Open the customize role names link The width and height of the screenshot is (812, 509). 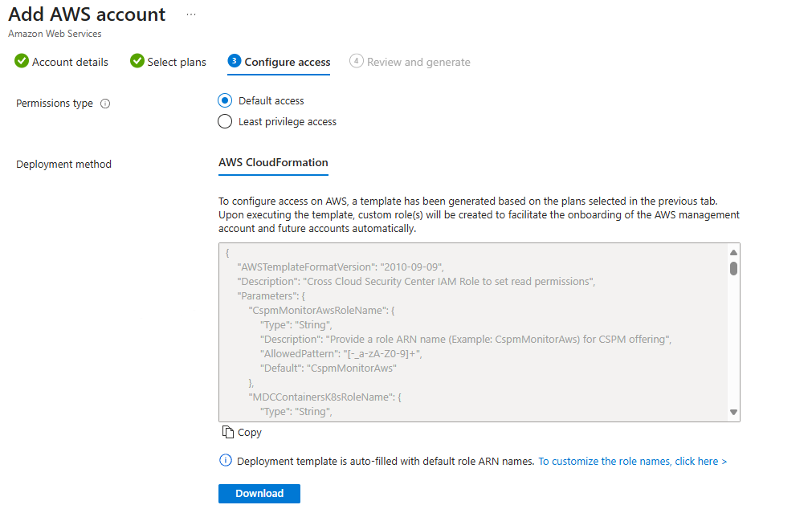[632, 462]
